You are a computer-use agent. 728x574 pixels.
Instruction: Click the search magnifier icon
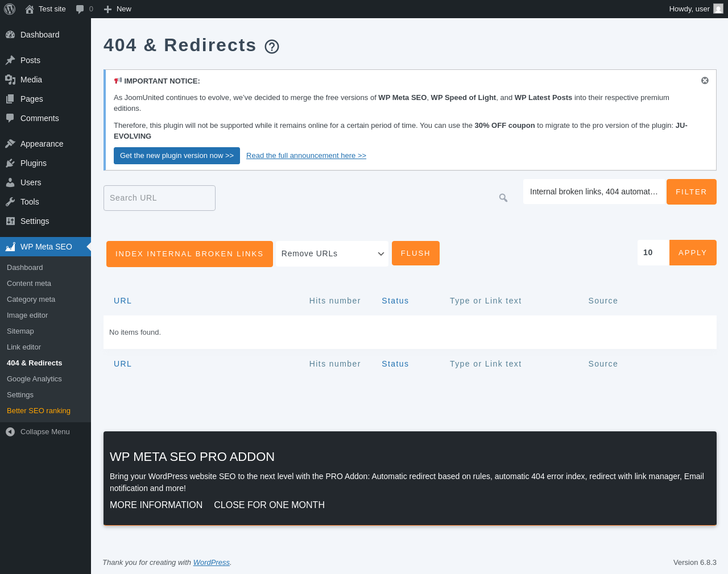(503, 198)
